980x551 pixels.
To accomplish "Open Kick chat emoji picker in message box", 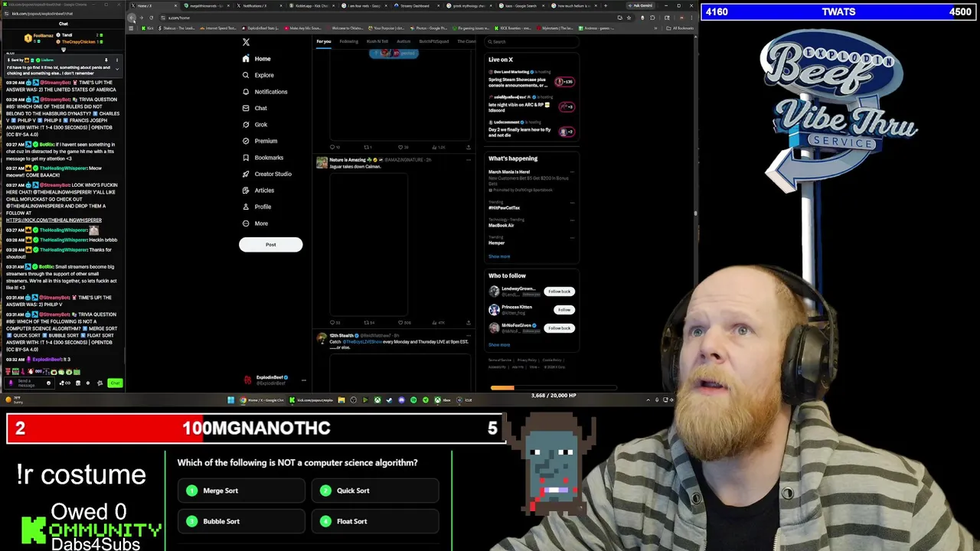I will [x=48, y=383].
